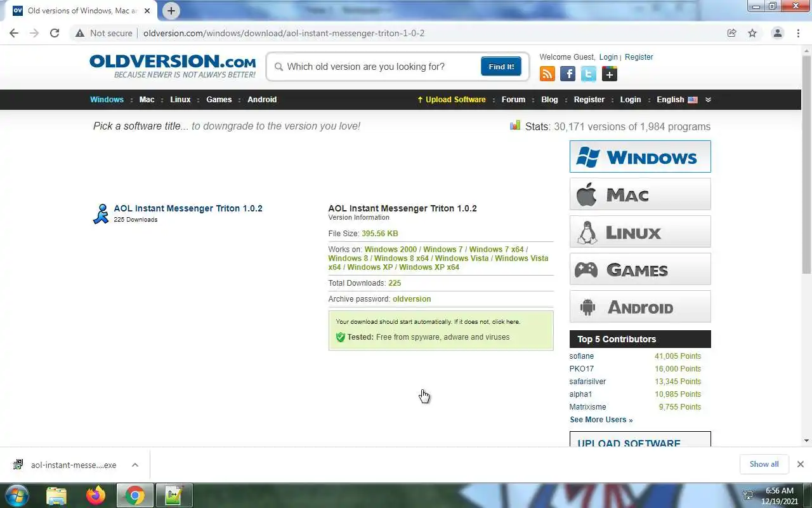The image size is (812, 508).
Task: Open the Games category banner
Action: point(640,269)
